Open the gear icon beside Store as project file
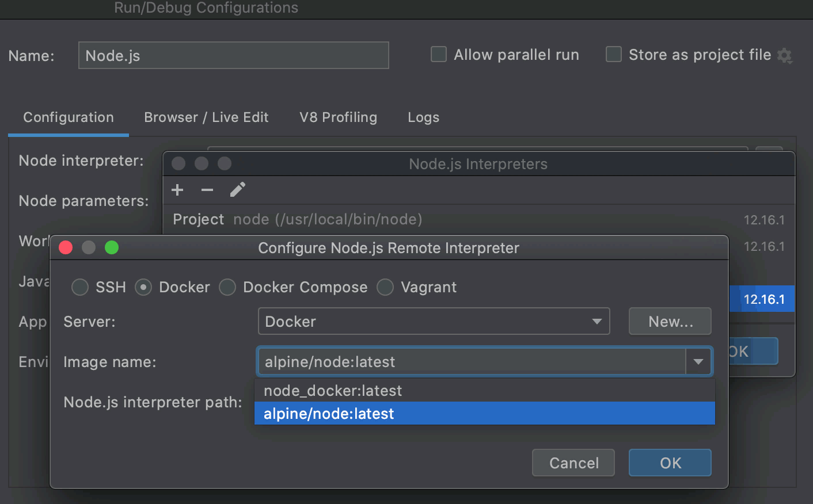 (784, 55)
